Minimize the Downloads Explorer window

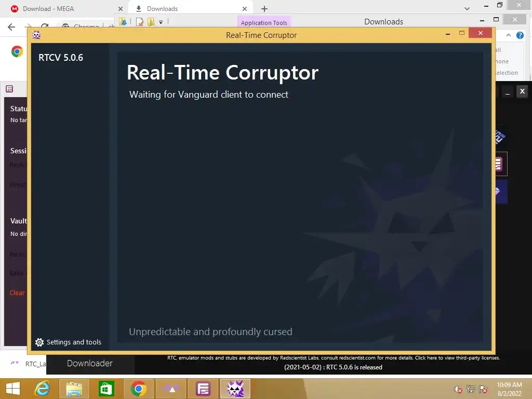[482, 21]
